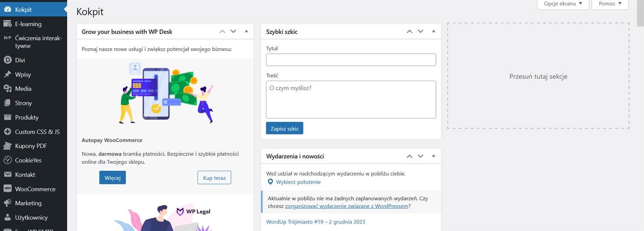Click the CookieYes cookie icon

pos(7,160)
